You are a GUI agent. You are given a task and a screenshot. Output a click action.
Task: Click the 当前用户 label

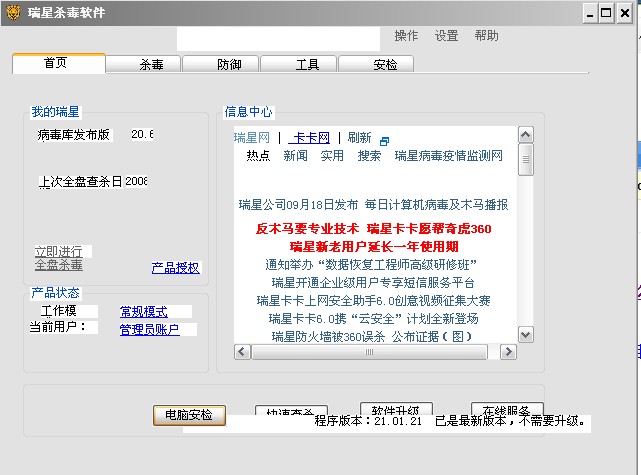[58, 327]
